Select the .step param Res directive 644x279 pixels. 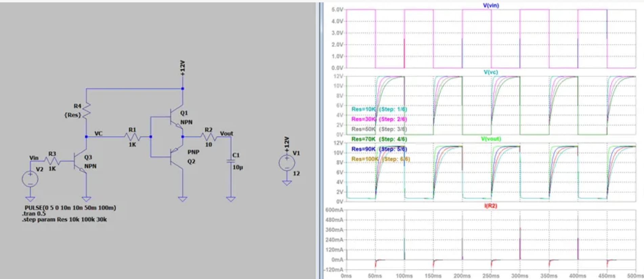coord(65,220)
